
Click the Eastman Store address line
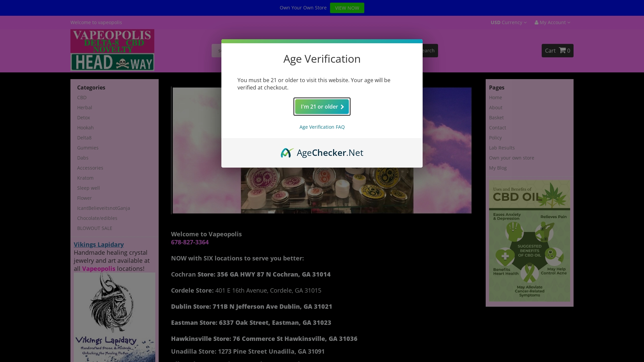pyautogui.click(x=251, y=322)
